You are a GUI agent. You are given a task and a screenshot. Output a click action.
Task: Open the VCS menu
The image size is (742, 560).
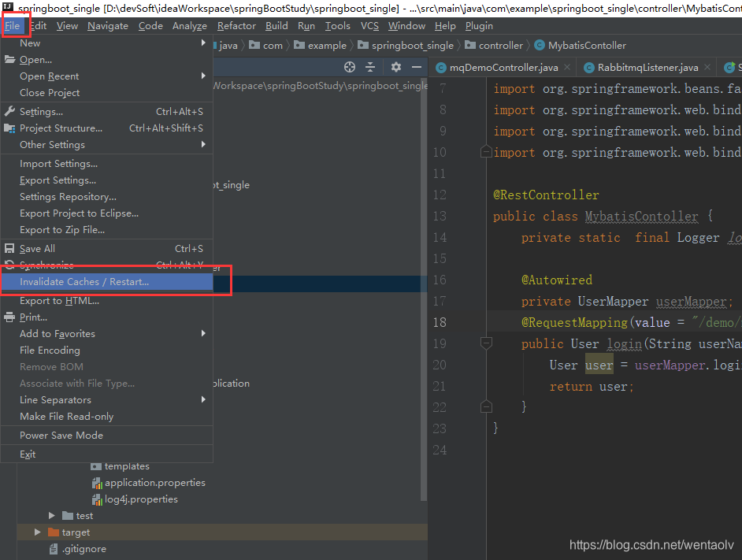(x=369, y=26)
